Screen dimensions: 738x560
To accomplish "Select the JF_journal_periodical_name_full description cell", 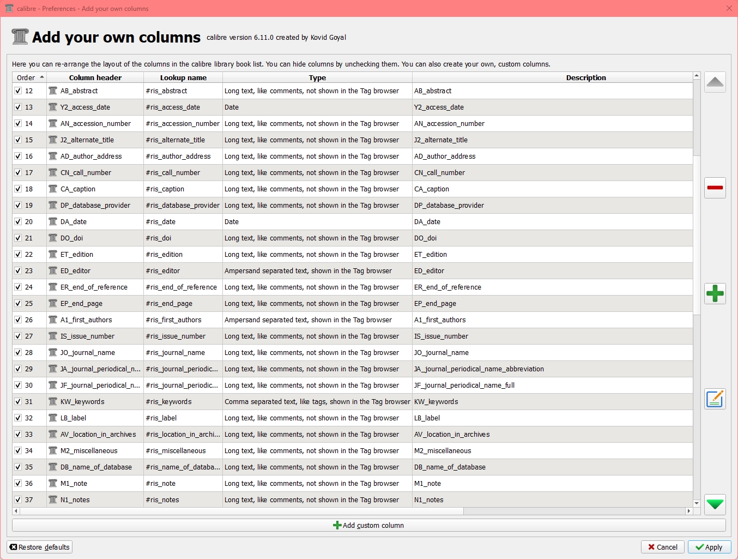I will coord(553,386).
